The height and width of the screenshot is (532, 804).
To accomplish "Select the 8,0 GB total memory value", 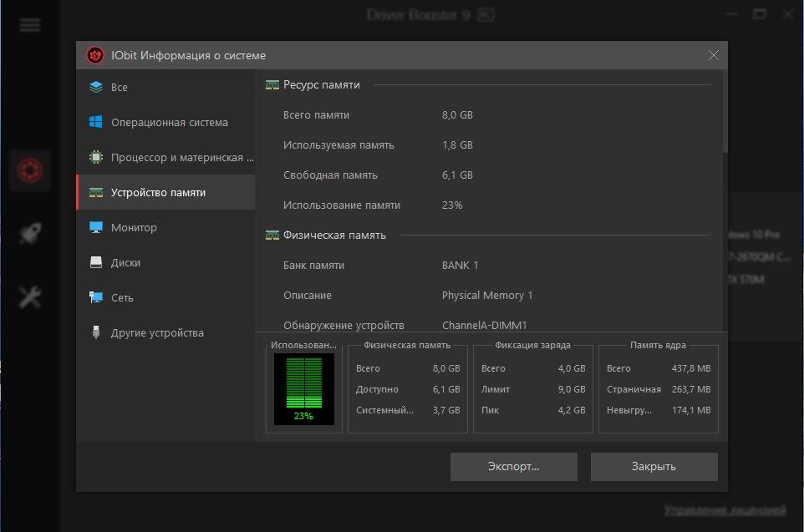I will (x=457, y=114).
